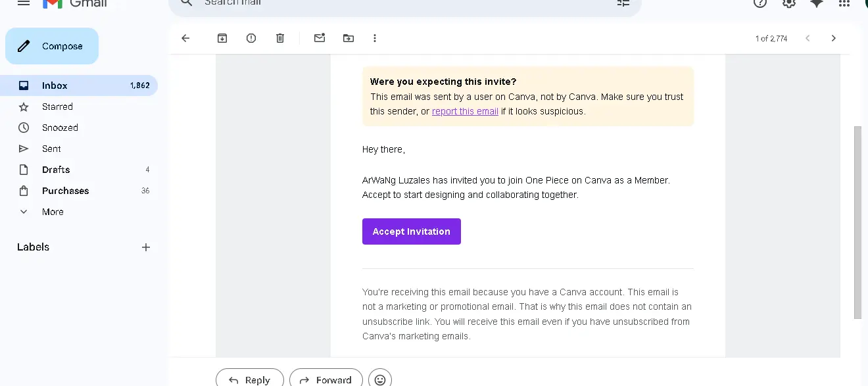Open the three-dot More options menu
The height and width of the screenshot is (386, 868).
pyautogui.click(x=375, y=38)
